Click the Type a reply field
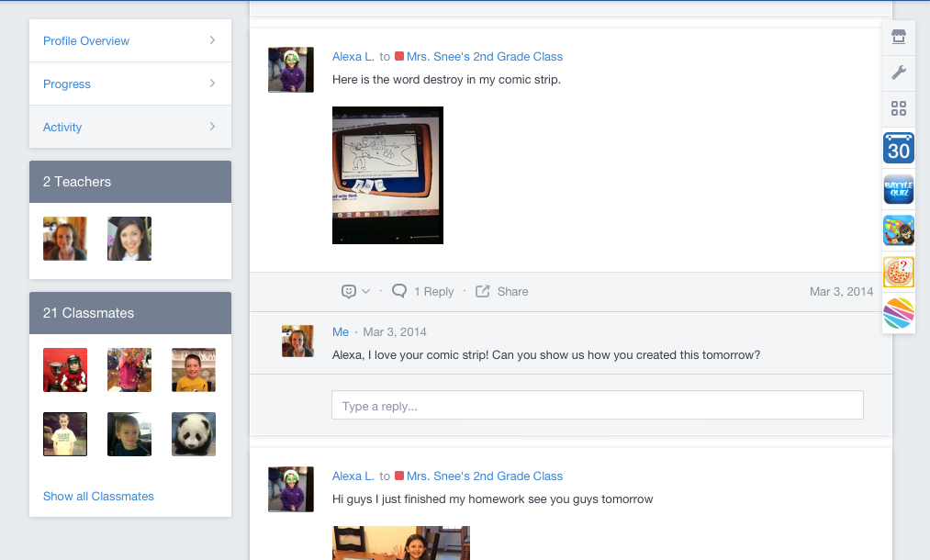930x560 pixels. (x=597, y=406)
